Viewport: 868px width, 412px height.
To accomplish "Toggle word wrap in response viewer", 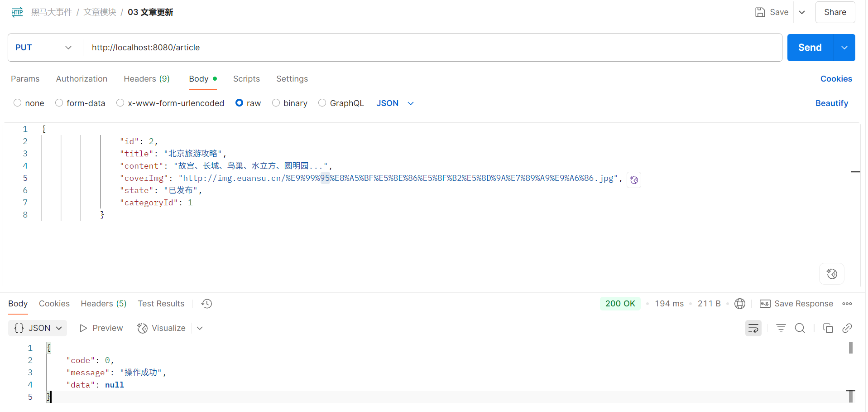I will tap(753, 328).
